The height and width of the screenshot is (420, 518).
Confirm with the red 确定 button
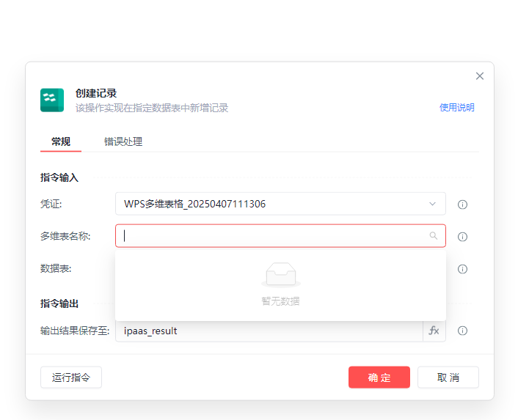[x=379, y=377]
